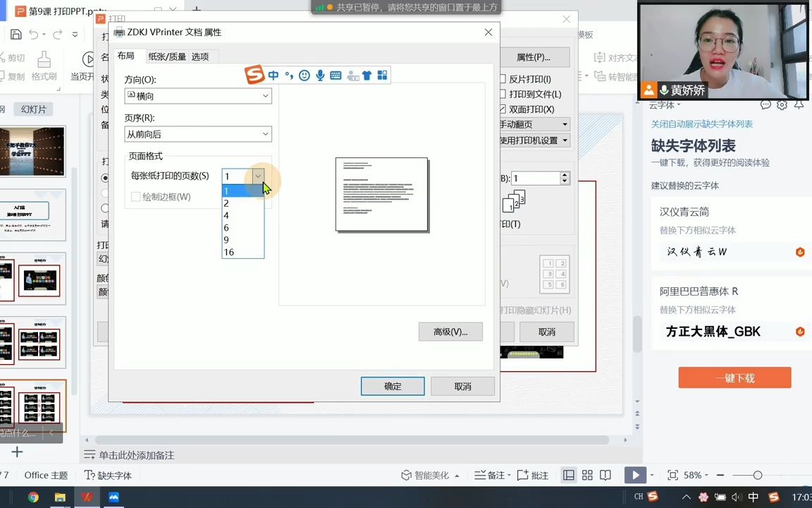This screenshot has height=508, width=812.
Task: Toggle Chinese/English mode (中) on Sogou bar
Action: [273, 75]
